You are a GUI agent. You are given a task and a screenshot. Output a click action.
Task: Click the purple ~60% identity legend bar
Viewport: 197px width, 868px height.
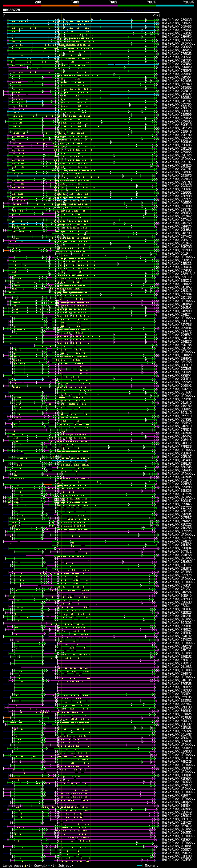coord(98,6)
